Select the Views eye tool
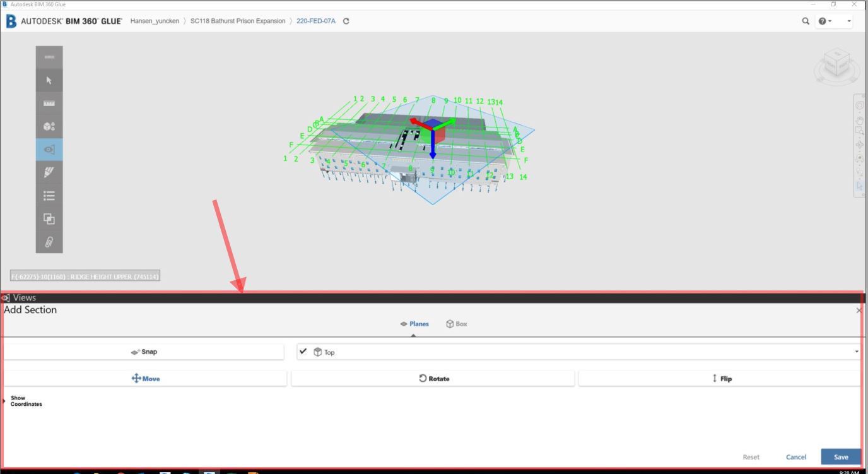868x474 pixels. [x=49, y=149]
